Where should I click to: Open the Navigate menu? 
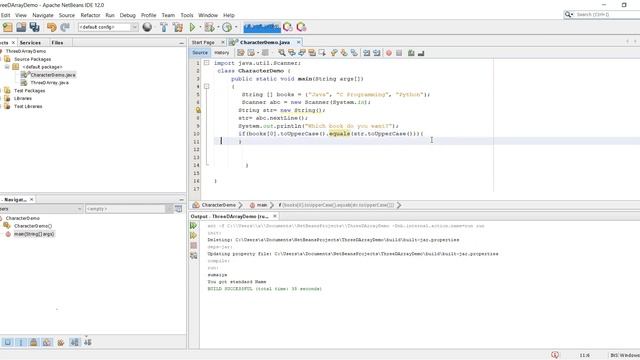[x=43, y=15]
